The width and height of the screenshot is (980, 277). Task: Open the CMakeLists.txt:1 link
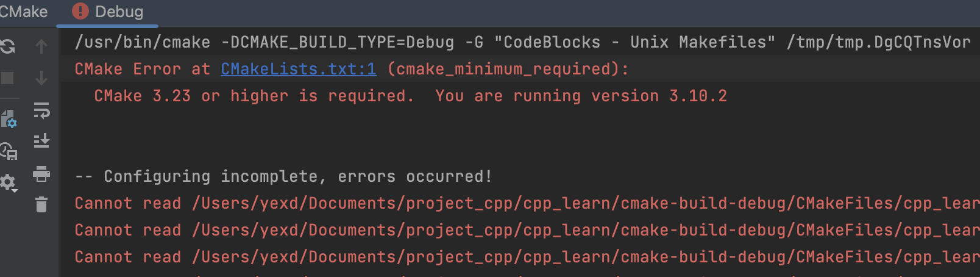[299, 69]
